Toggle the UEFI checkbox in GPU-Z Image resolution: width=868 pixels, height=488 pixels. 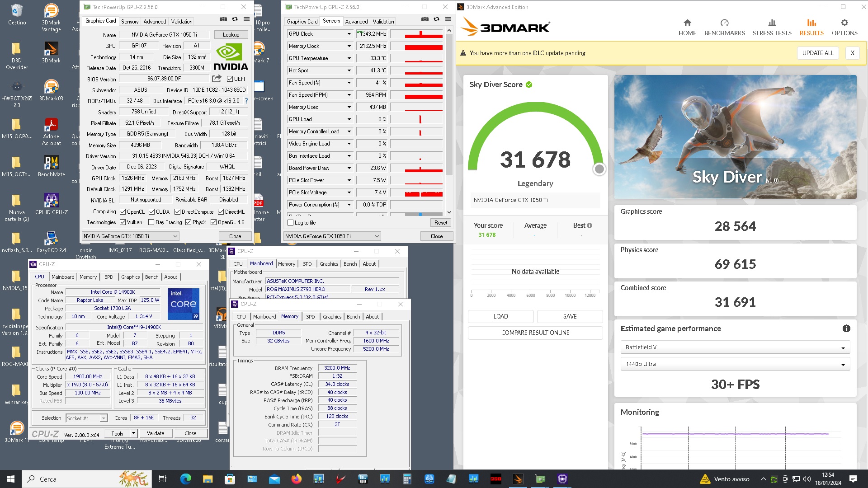pos(230,79)
